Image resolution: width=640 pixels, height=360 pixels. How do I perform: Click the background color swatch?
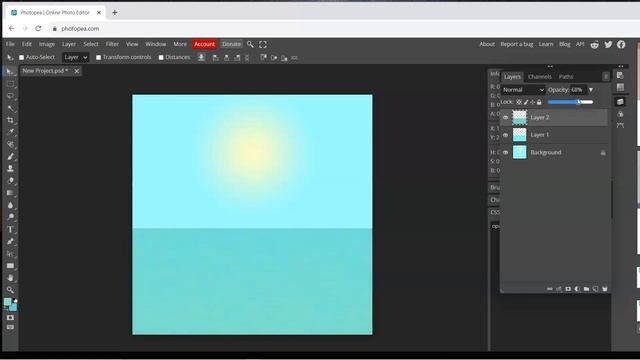pyautogui.click(x=14, y=308)
